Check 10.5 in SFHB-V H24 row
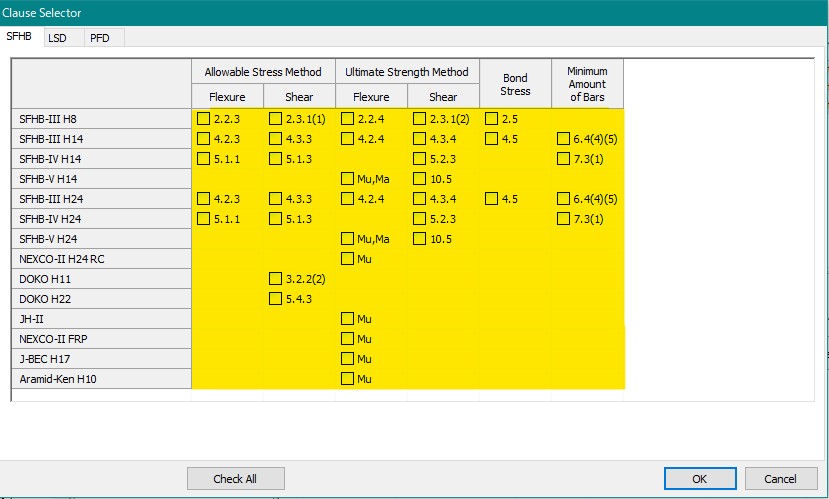 pyautogui.click(x=419, y=238)
